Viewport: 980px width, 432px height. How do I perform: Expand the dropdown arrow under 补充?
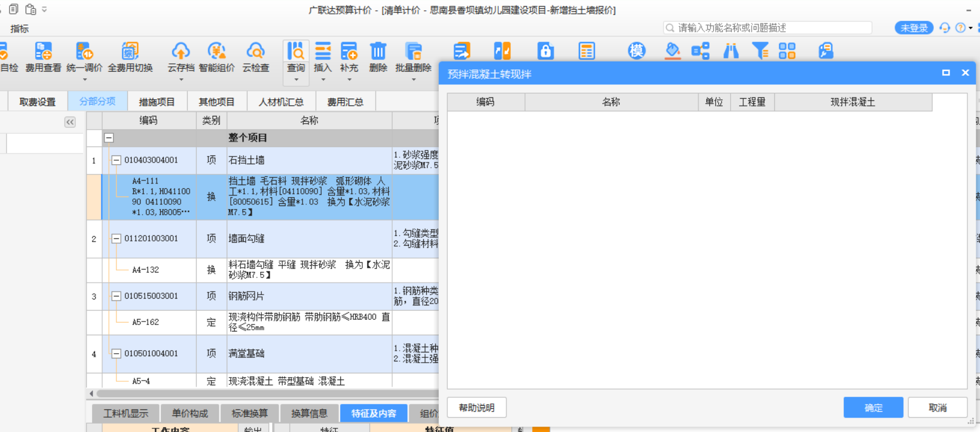(x=349, y=79)
